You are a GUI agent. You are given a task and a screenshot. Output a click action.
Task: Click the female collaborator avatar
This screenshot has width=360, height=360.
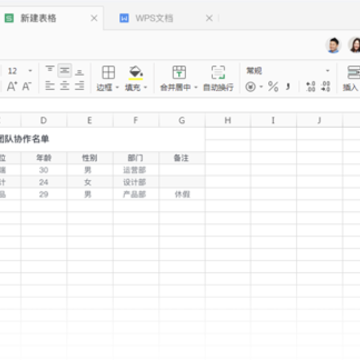coord(354,45)
